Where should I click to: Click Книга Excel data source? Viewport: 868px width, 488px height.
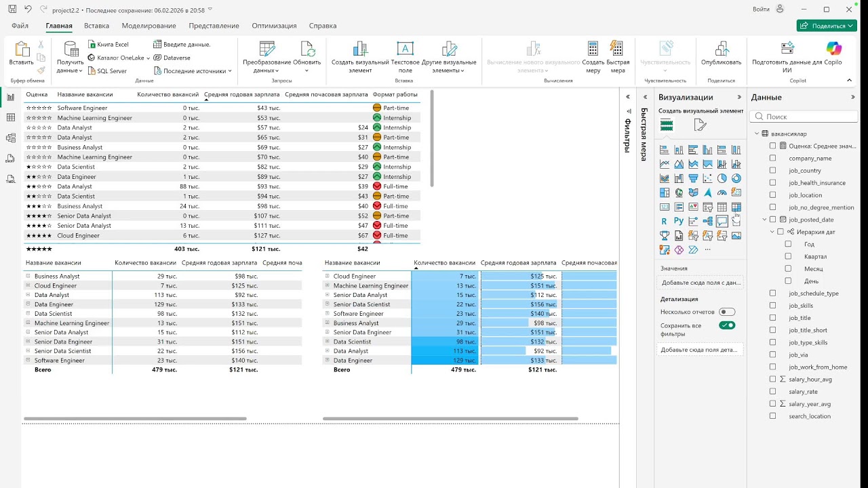point(108,44)
